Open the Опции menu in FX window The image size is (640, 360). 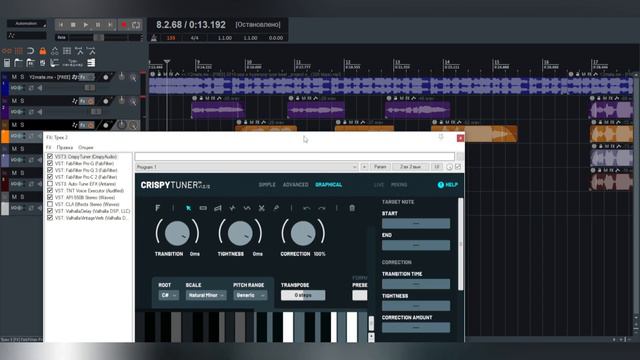click(x=86, y=147)
